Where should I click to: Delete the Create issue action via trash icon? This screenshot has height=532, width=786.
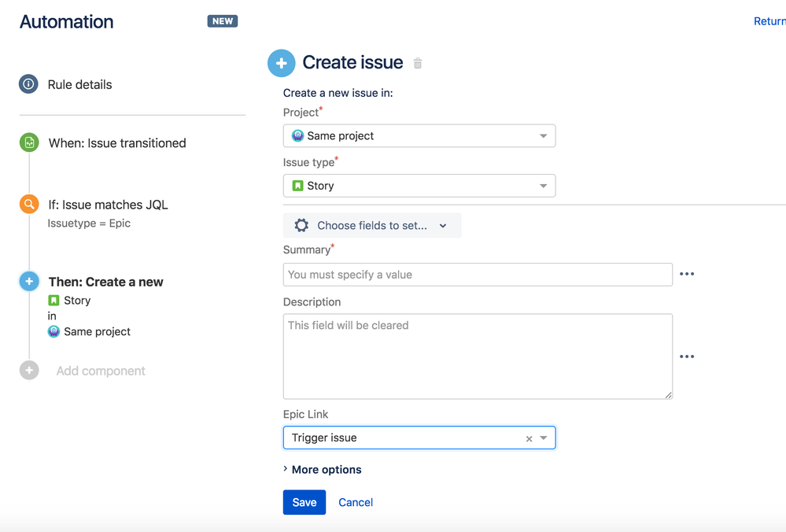pos(418,63)
